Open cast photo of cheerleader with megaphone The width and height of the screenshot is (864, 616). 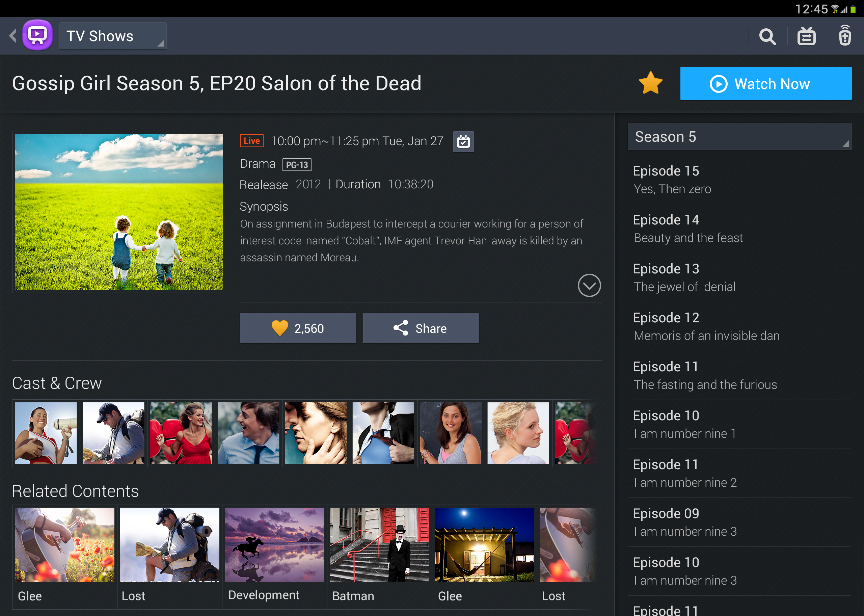pos(46,433)
